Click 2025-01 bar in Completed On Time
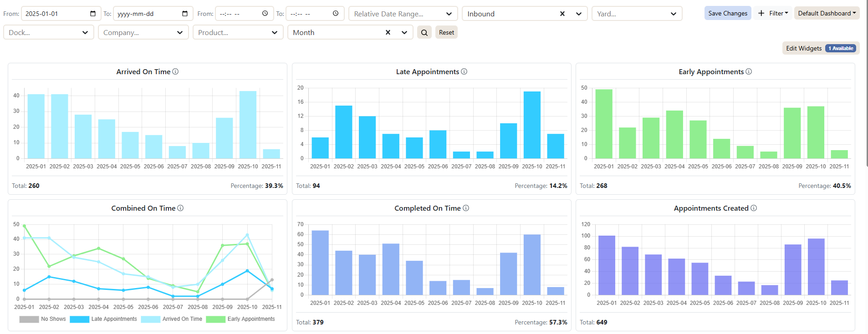The width and height of the screenshot is (868, 334). coord(320,263)
